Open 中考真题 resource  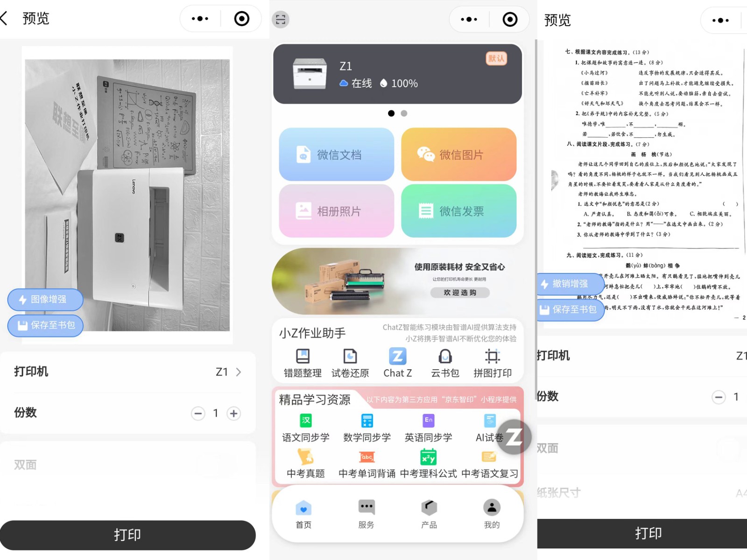tap(306, 464)
